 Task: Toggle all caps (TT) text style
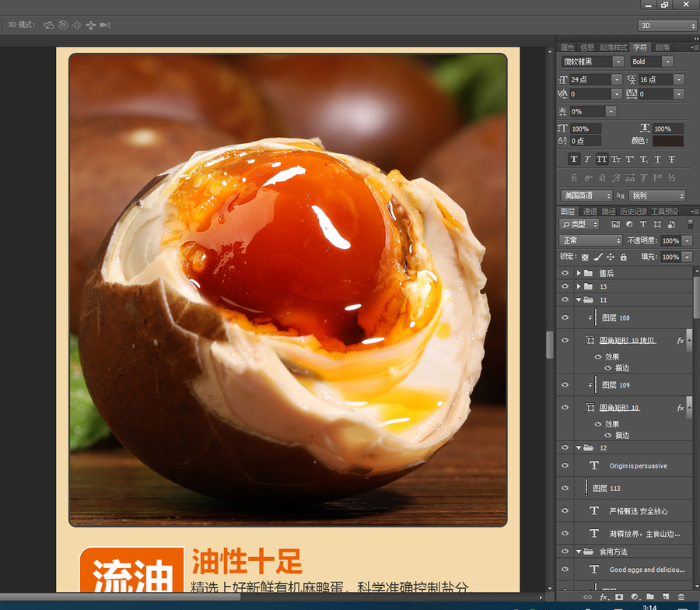[602, 159]
